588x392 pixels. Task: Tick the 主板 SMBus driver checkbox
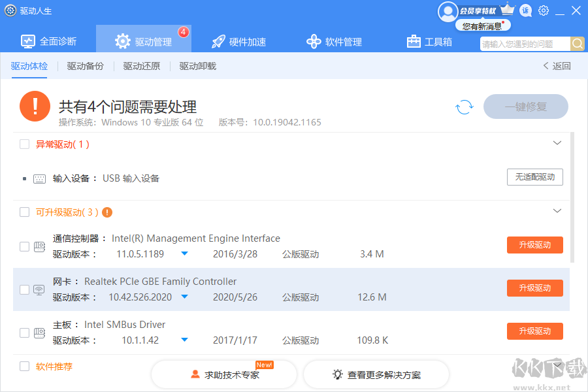[24, 333]
